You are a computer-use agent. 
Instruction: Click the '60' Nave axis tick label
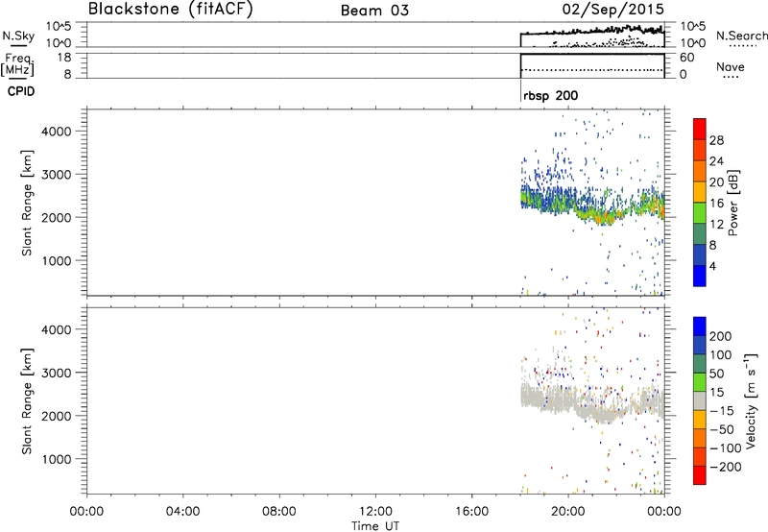click(686, 58)
